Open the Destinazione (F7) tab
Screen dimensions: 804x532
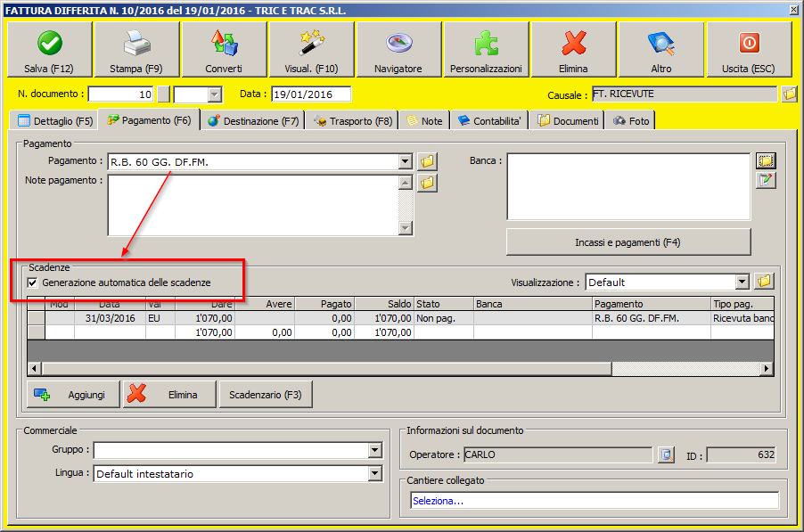pyautogui.click(x=253, y=121)
